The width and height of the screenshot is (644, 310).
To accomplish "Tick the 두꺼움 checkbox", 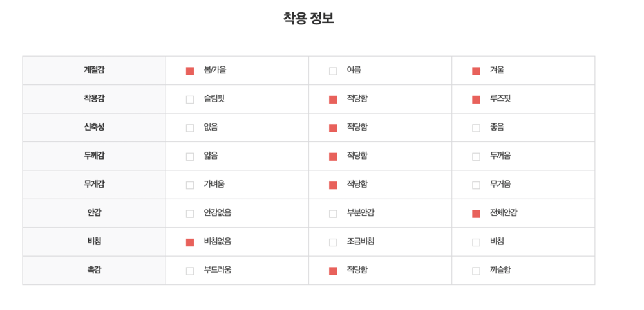I will 476,156.
